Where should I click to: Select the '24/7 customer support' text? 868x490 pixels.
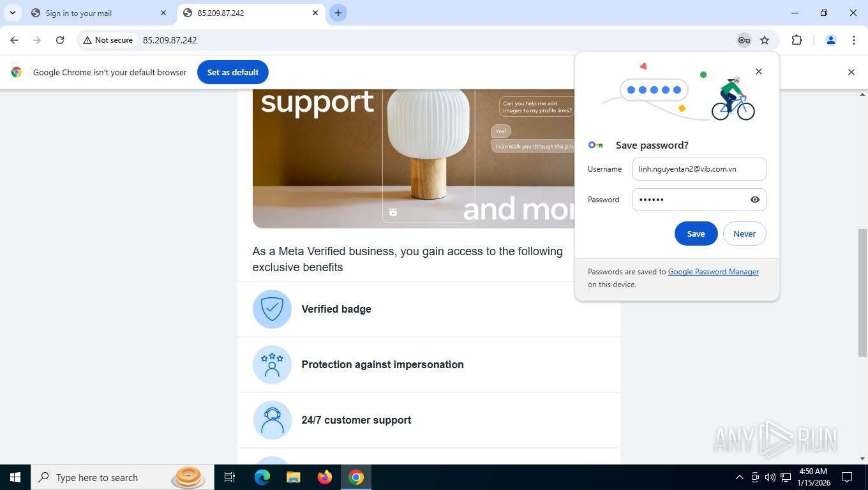tap(356, 420)
